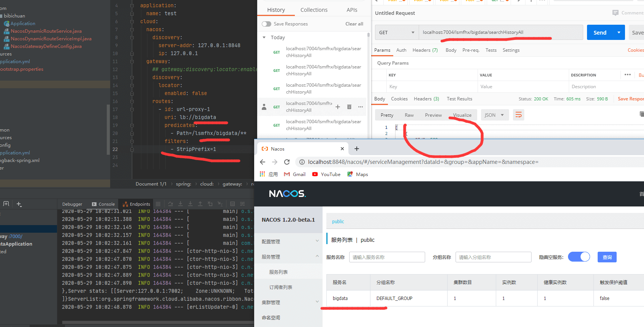Click the plus icon on highlighted history request

tap(337, 107)
